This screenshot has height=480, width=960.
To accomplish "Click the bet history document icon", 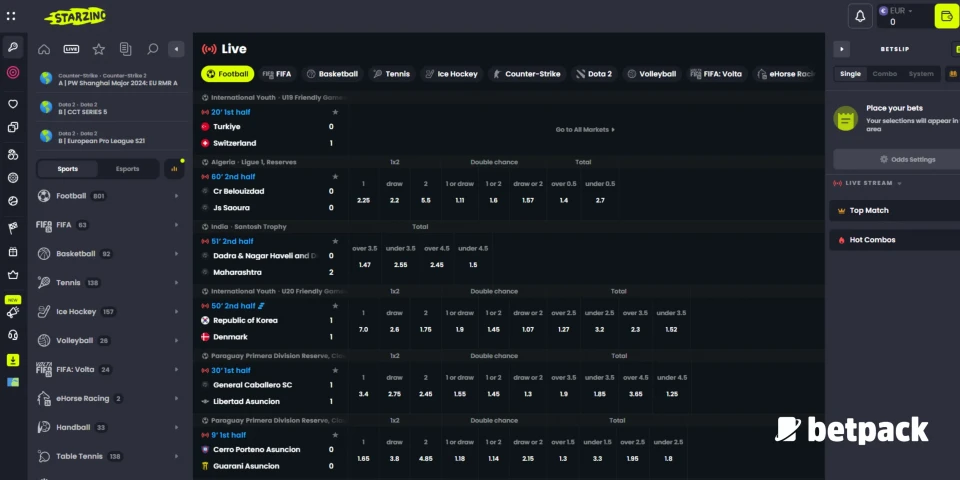I will [x=125, y=49].
